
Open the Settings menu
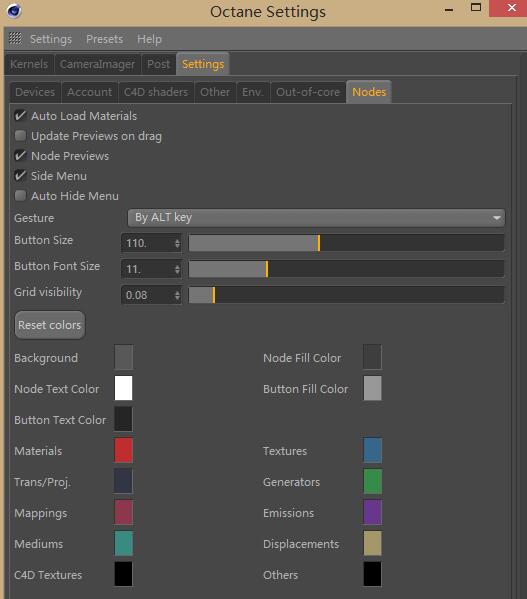(51, 39)
